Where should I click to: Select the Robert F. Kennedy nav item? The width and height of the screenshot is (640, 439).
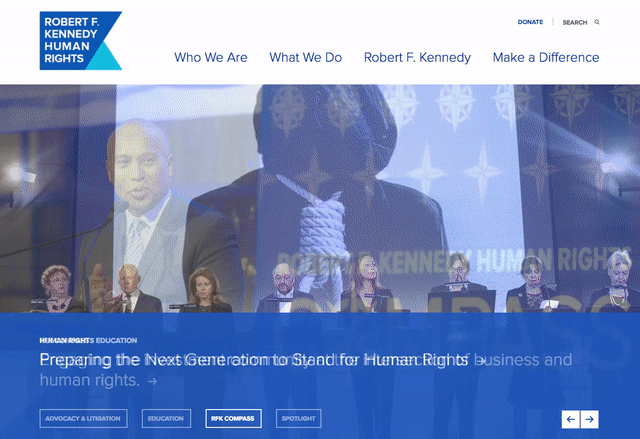tap(417, 58)
